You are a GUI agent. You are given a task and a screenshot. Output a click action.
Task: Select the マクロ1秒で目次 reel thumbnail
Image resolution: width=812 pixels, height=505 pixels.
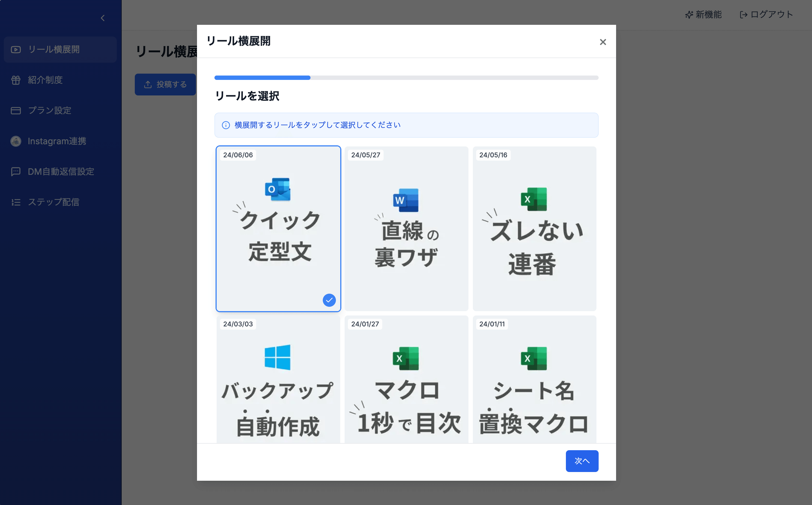pyautogui.click(x=406, y=379)
